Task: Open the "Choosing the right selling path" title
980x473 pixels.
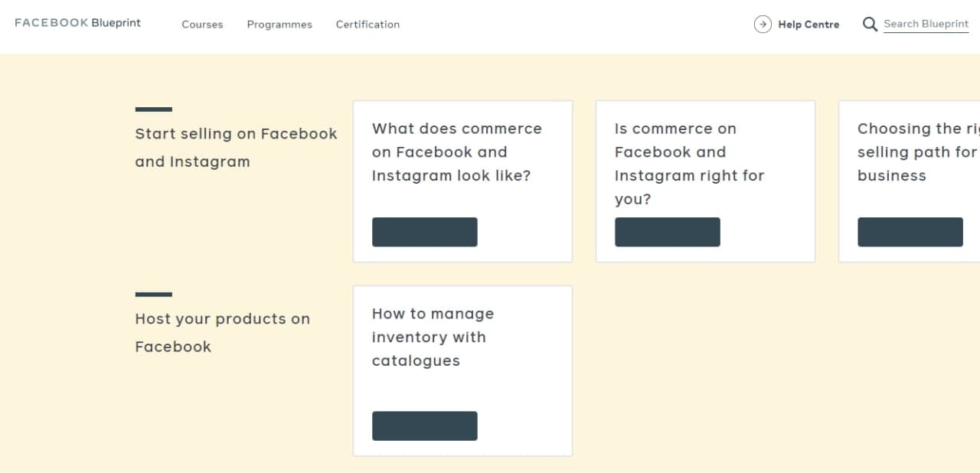Action: pos(917,152)
